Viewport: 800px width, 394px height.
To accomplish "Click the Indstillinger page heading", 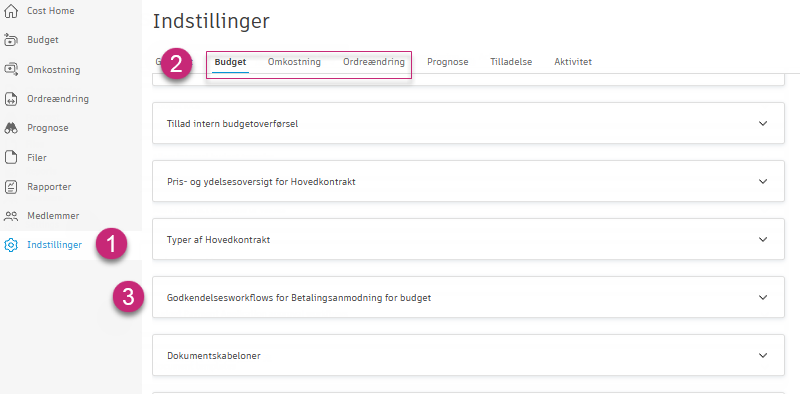I will pyautogui.click(x=211, y=21).
